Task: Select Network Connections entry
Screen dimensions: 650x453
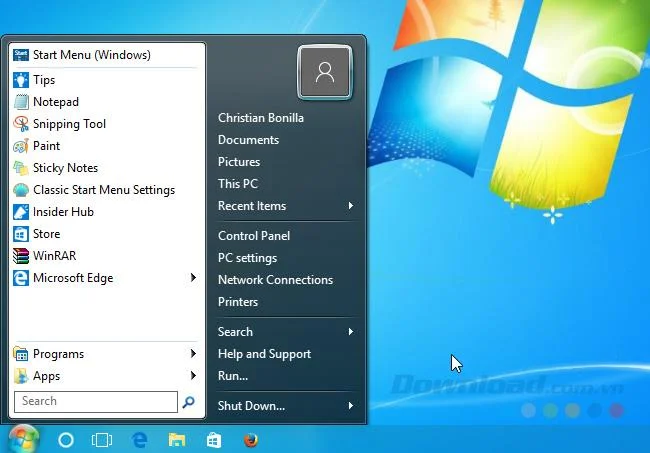Action: click(275, 280)
